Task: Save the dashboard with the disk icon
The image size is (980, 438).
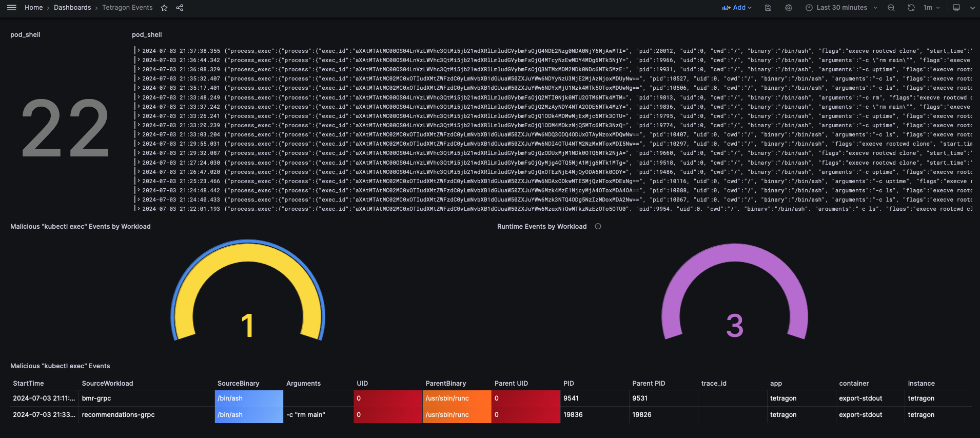Action: pos(768,8)
